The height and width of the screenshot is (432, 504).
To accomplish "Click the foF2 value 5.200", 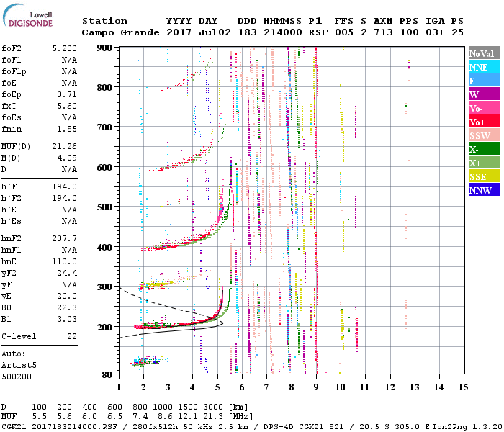I will click(x=64, y=49).
